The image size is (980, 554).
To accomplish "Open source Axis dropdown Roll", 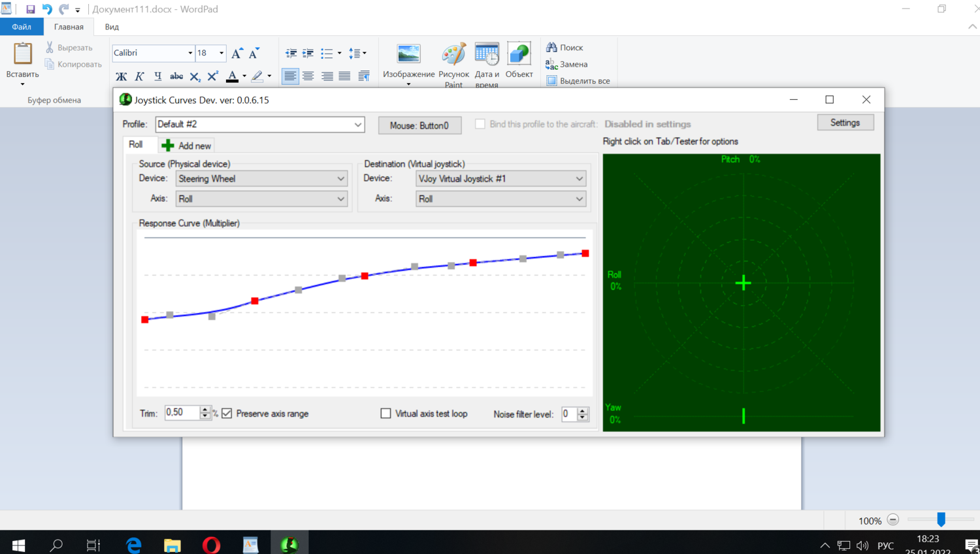I will tap(261, 199).
